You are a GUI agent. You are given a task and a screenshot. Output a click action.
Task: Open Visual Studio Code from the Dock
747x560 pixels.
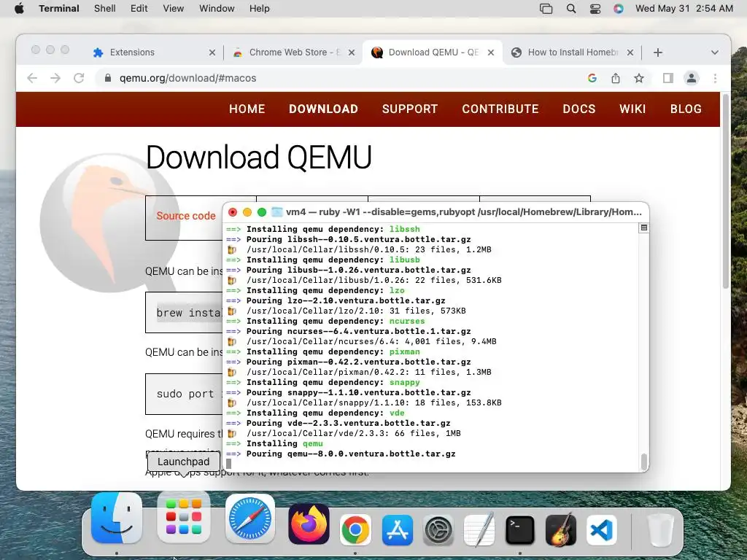[602, 529]
